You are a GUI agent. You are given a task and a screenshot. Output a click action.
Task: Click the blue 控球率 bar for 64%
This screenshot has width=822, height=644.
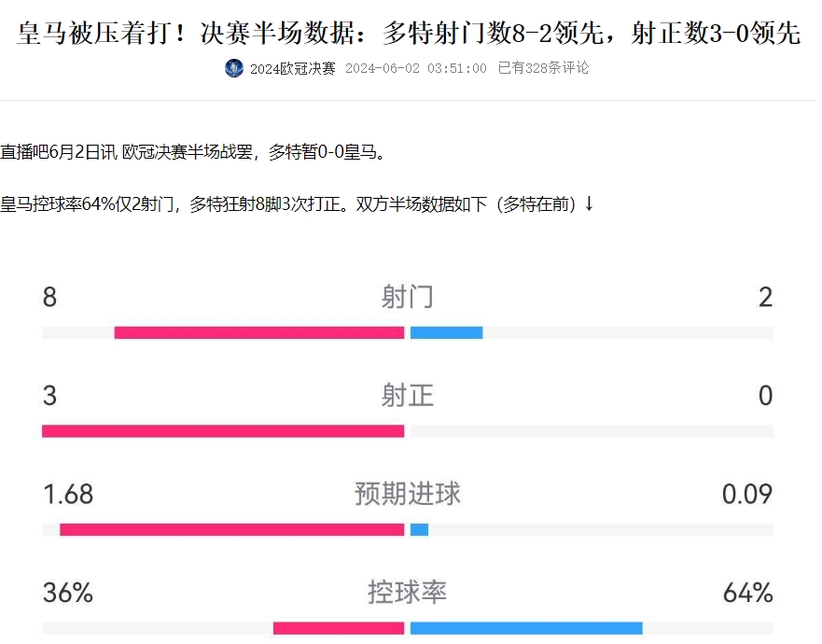click(526, 628)
